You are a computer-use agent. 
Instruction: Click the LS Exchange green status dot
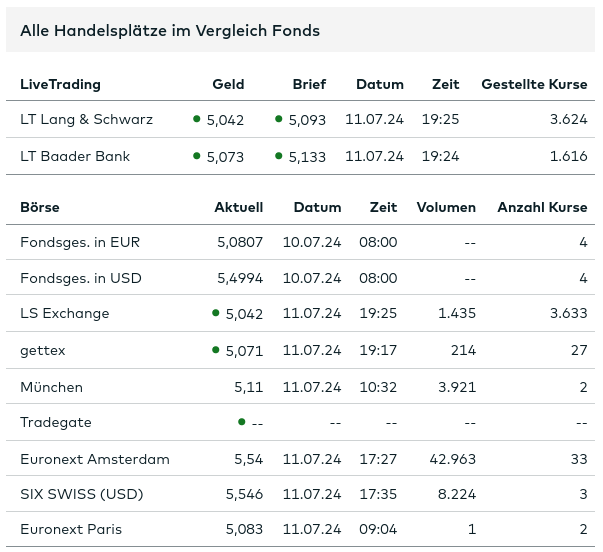tap(216, 313)
